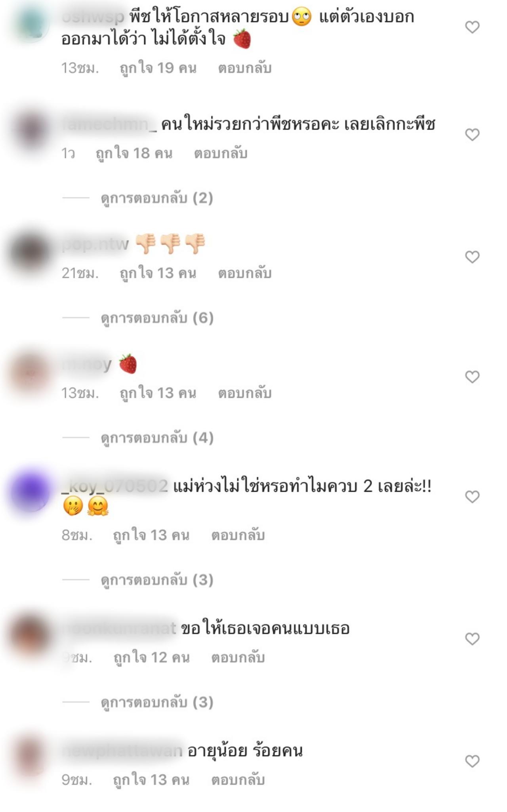Like the comment about แม่ห่วงไม่ใช่หรอ
507x812 pixels.
tap(472, 497)
